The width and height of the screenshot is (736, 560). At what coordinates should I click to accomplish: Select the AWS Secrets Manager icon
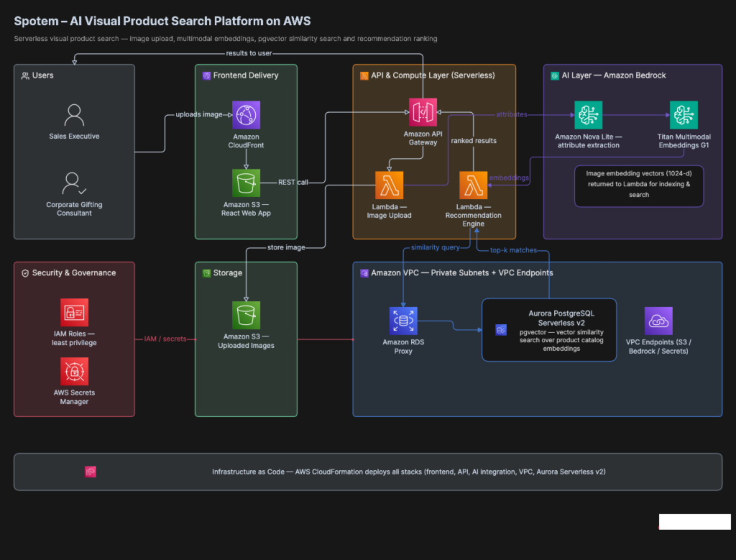point(74,372)
